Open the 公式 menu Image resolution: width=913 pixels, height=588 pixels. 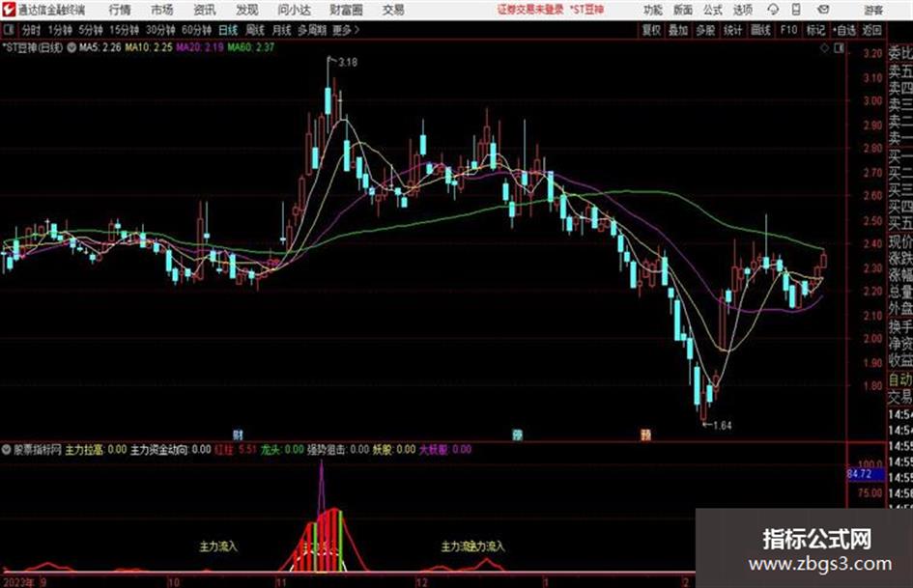[x=713, y=10]
